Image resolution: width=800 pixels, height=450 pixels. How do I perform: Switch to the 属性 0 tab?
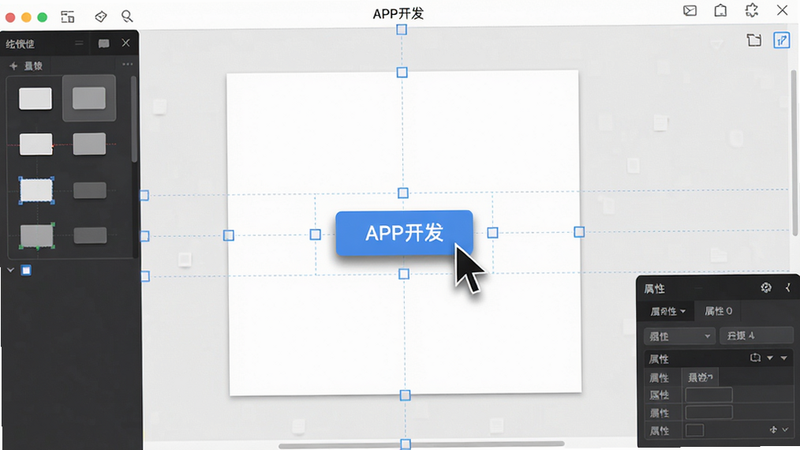click(718, 311)
